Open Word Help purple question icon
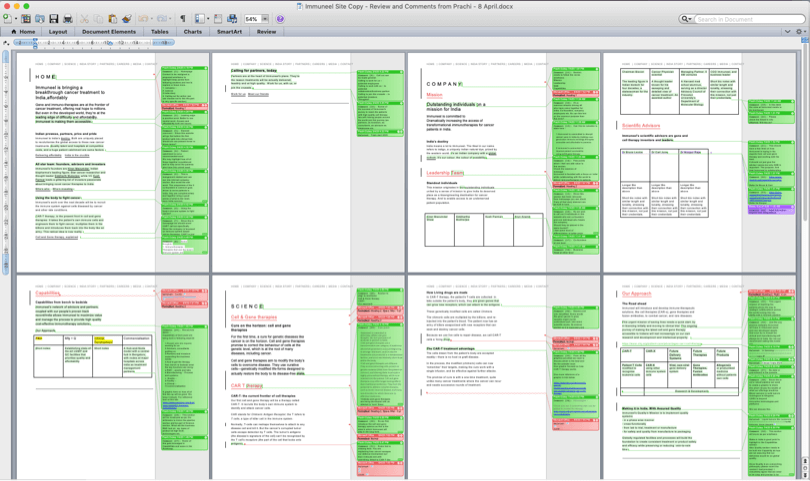This screenshot has height=481, width=810. tap(280, 19)
